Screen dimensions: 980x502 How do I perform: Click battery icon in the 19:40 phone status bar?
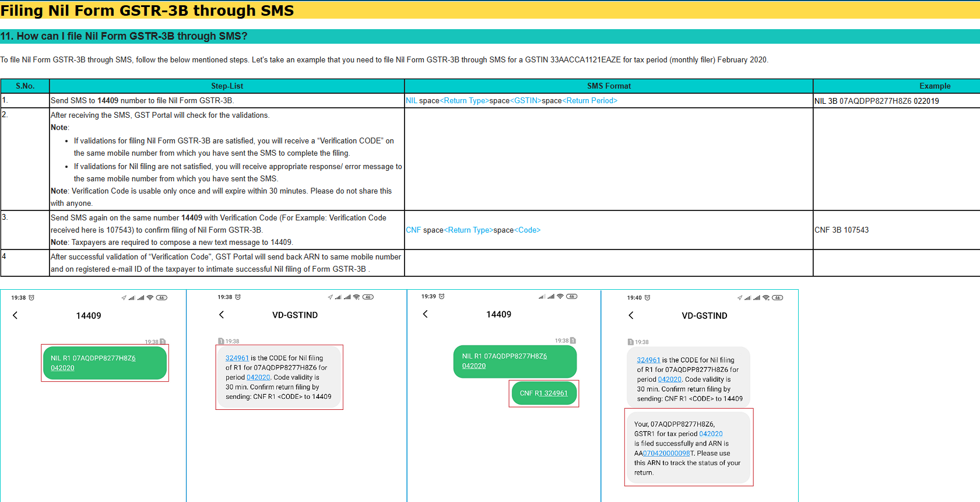778,297
